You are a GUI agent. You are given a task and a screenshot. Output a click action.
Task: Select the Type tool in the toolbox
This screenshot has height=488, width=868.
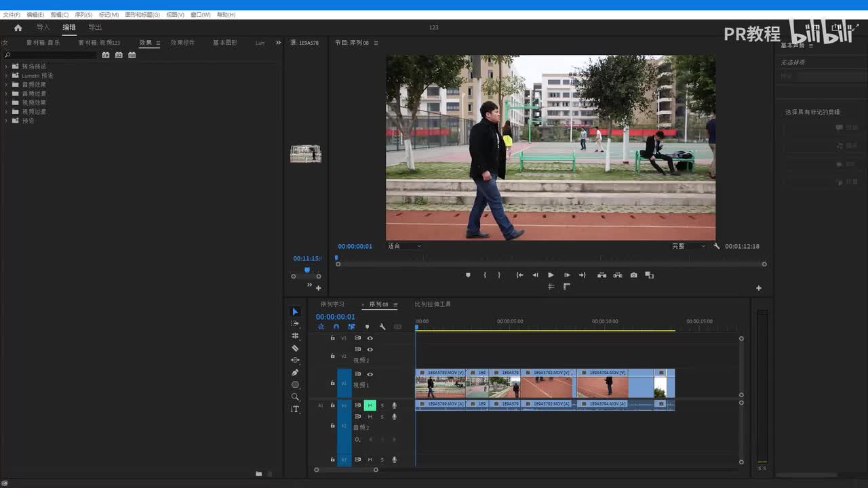[295, 409]
